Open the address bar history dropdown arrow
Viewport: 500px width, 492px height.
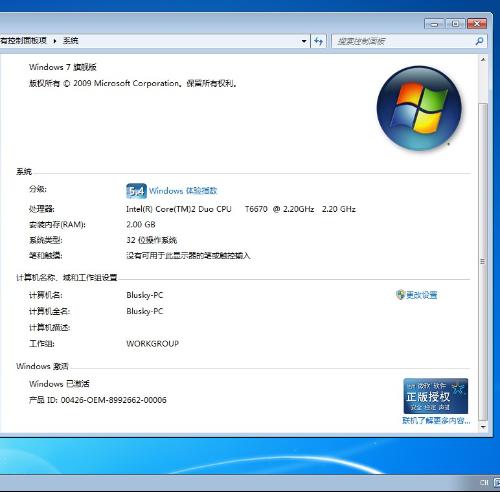(x=304, y=41)
